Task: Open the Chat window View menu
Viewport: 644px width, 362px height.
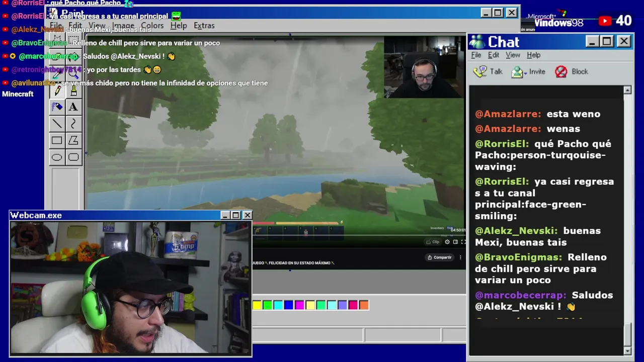Action: [513, 55]
